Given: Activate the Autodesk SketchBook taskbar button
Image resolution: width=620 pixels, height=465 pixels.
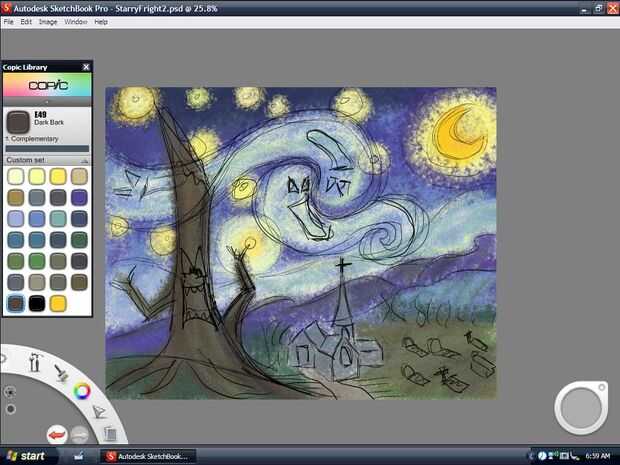Looking at the screenshot, I should click(x=147, y=456).
